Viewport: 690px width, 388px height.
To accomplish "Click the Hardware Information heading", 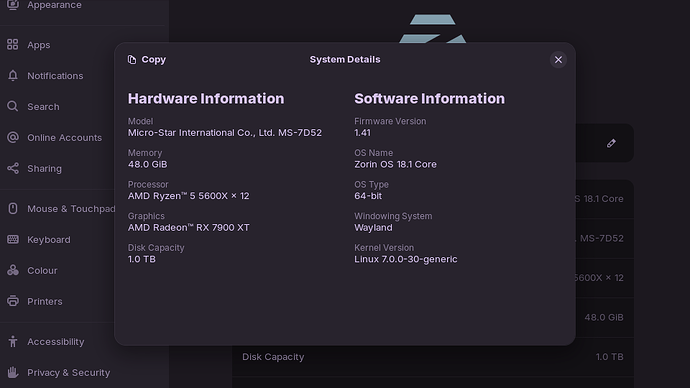I will [x=206, y=99].
